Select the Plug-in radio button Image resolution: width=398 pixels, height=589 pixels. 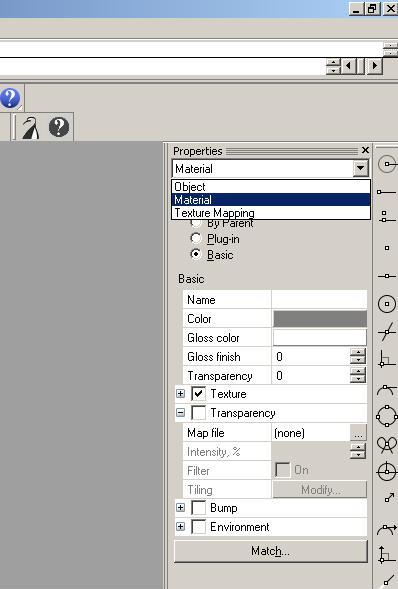195,238
